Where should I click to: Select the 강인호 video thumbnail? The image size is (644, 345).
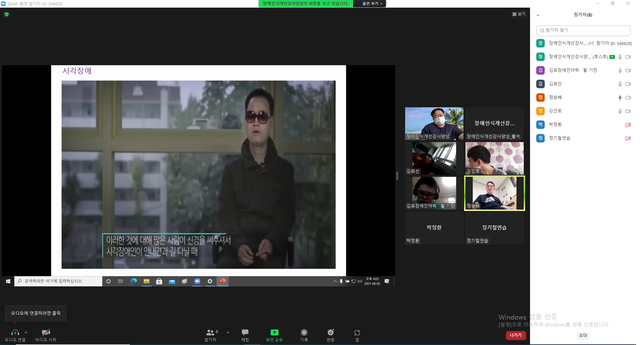point(495,158)
